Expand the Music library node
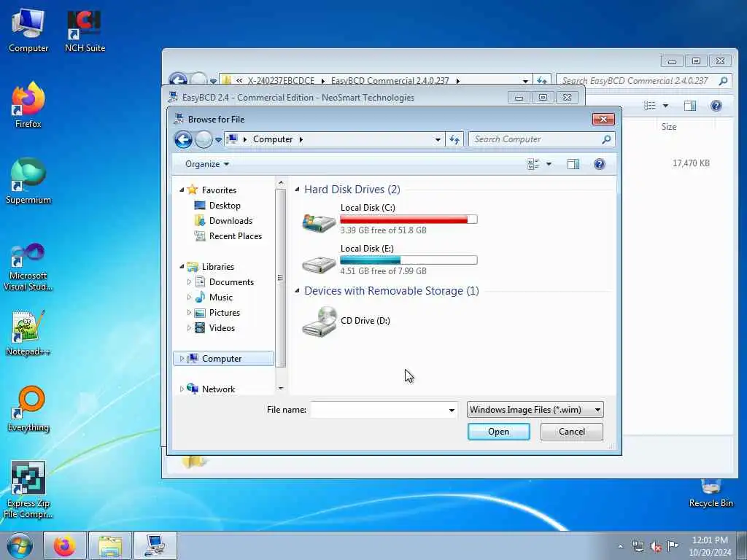 point(189,297)
